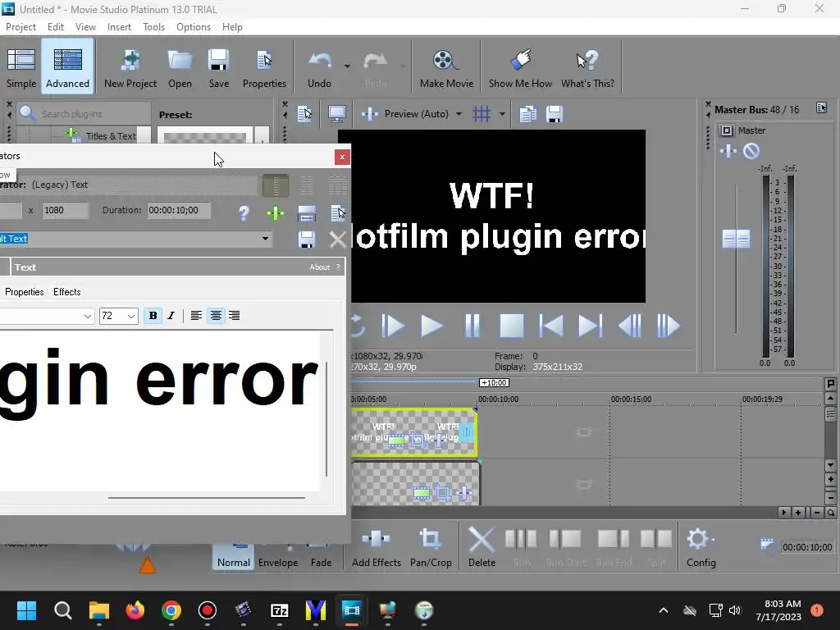840x630 pixels.
Task: Expand the overlays grid dropdown arrow
Action: (x=502, y=113)
